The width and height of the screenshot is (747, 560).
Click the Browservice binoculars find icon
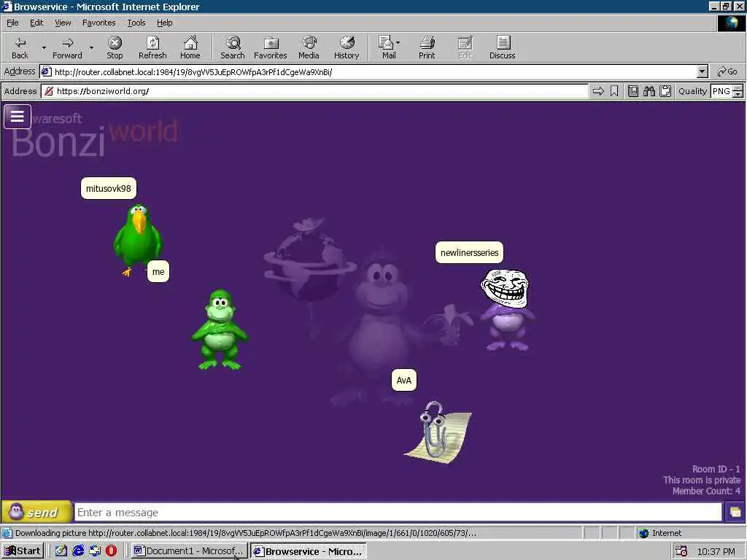pos(649,91)
